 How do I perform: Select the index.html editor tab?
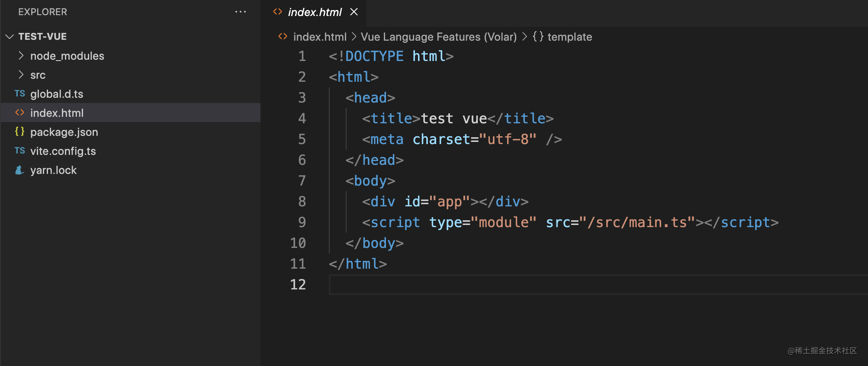[x=315, y=12]
